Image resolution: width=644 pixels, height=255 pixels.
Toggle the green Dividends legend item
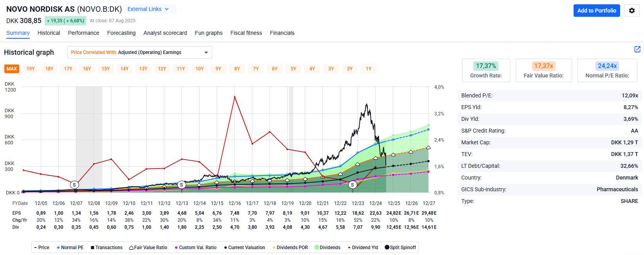pos(327,248)
